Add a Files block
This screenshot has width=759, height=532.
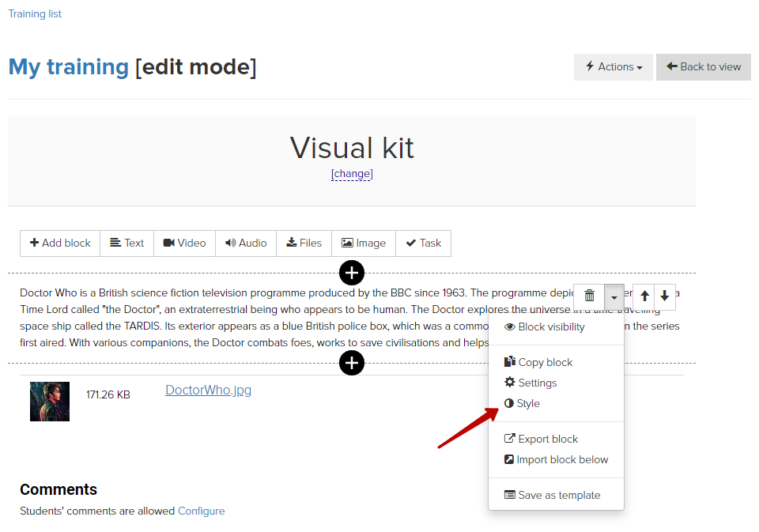pos(304,243)
